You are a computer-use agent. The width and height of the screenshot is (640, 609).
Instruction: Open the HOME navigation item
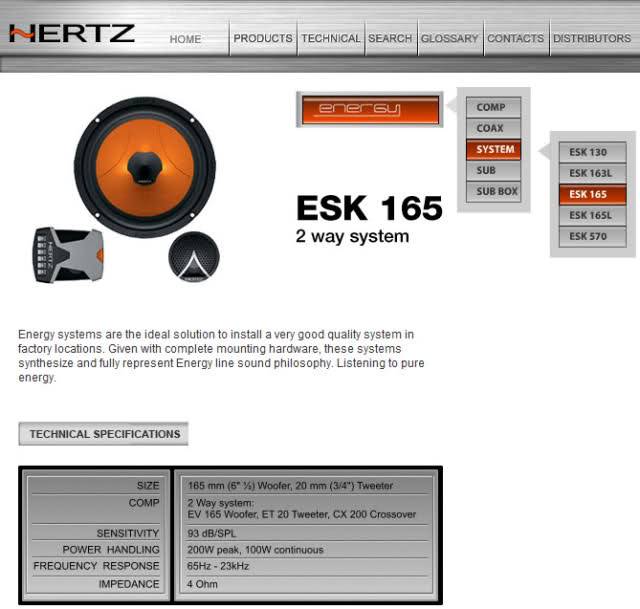coord(185,39)
